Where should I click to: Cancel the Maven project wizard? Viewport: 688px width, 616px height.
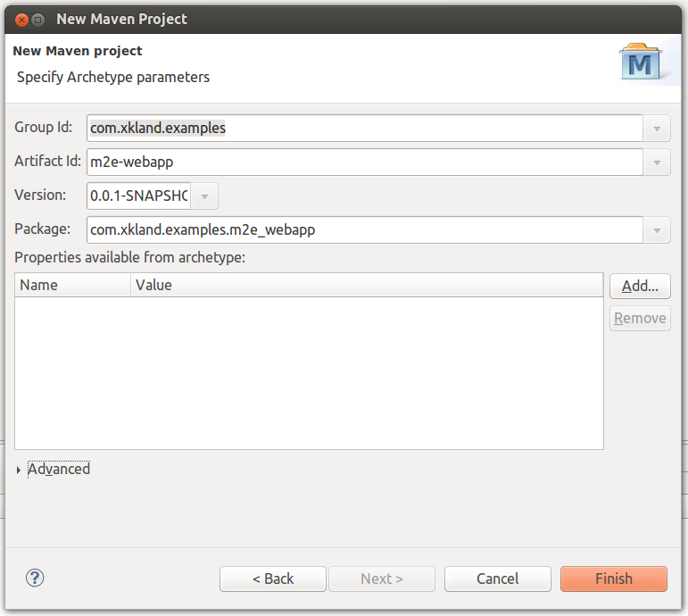tap(498, 579)
